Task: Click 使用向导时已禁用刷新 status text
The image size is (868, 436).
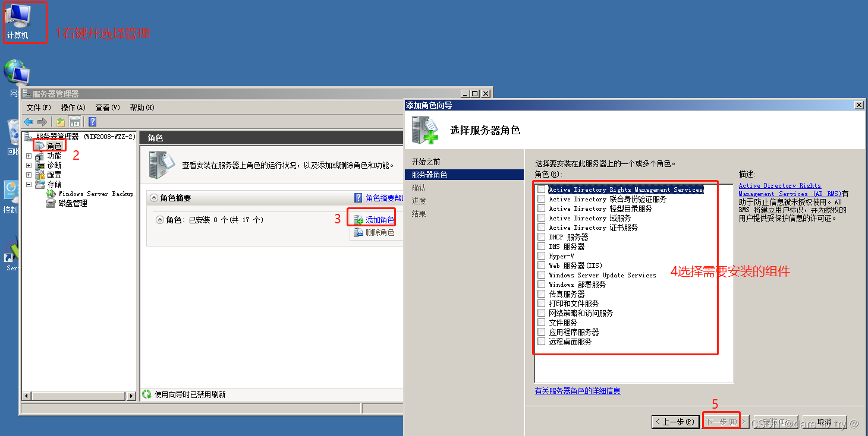Action: (190, 394)
